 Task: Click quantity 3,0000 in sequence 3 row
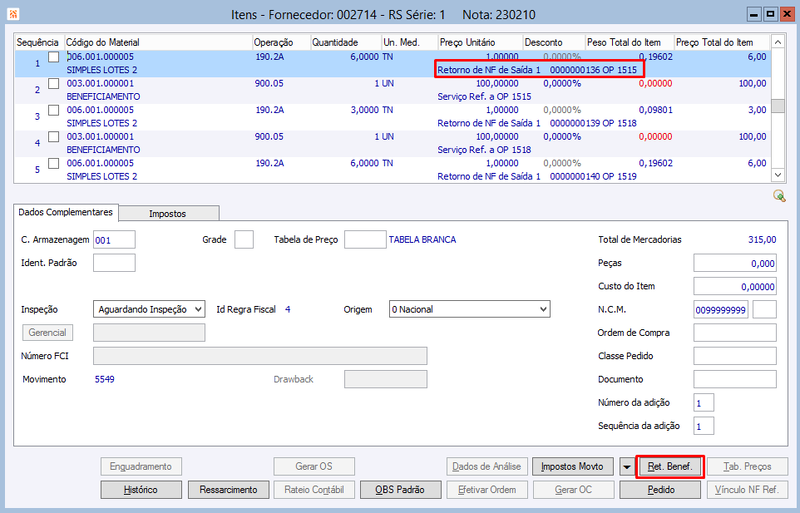point(364,110)
